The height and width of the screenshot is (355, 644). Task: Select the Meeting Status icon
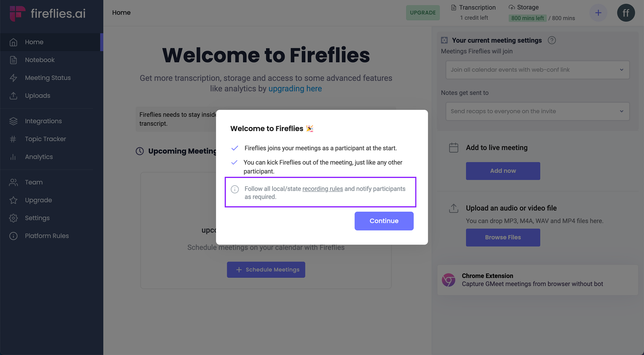point(14,78)
